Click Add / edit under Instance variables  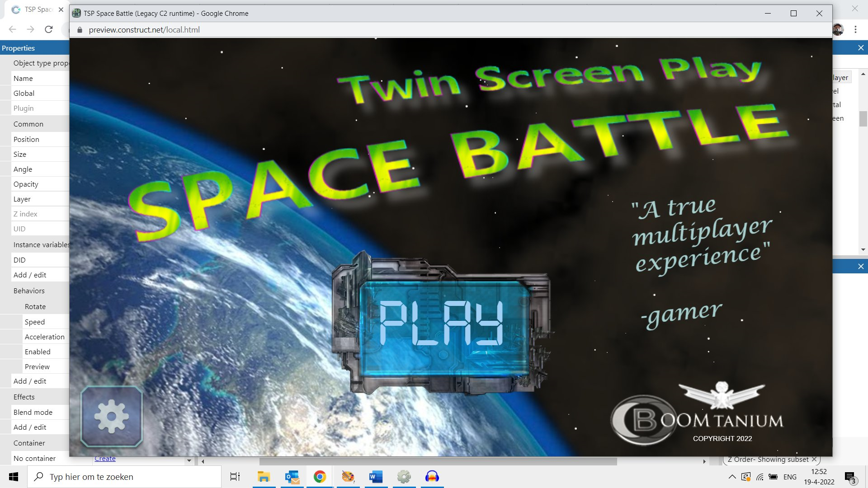point(30,275)
